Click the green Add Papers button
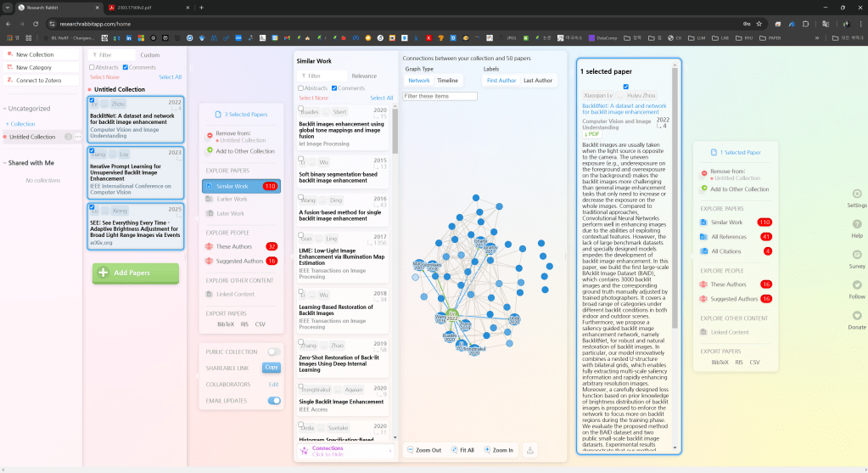The image size is (868, 473). [x=136, y=273]
